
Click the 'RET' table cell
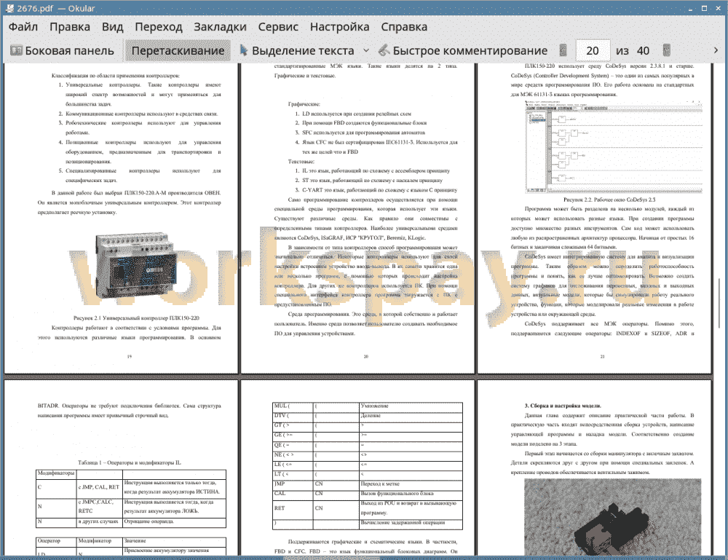(293, 508)
